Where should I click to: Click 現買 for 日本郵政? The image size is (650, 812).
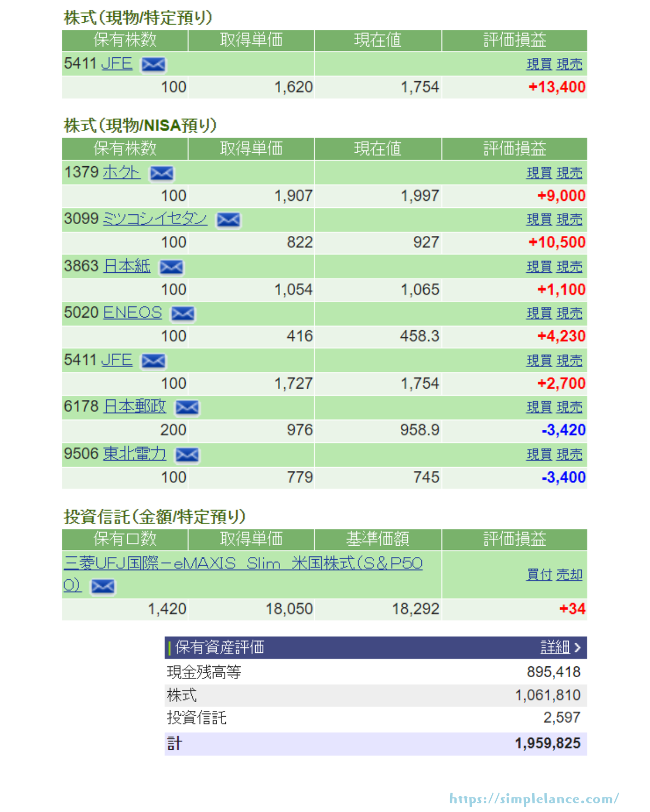click(539, 408)
